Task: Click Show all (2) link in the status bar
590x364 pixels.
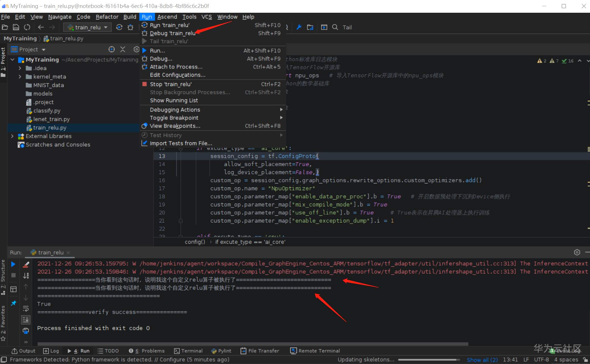Action: (x=482, y=359)
